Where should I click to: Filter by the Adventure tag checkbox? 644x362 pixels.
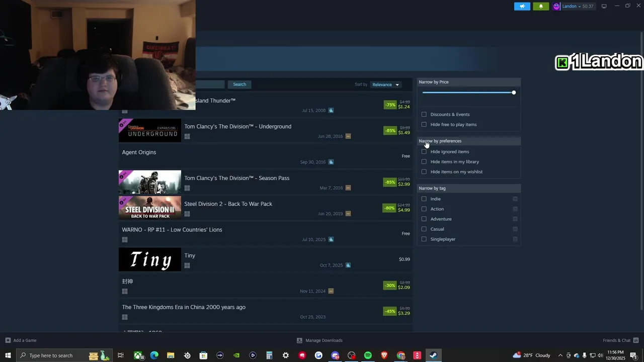pyautogui.click(x=424, y=219)
